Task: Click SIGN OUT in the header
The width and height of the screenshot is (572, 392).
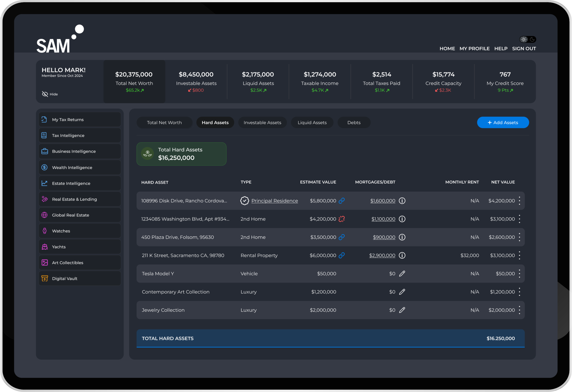Action: [524, 48]
